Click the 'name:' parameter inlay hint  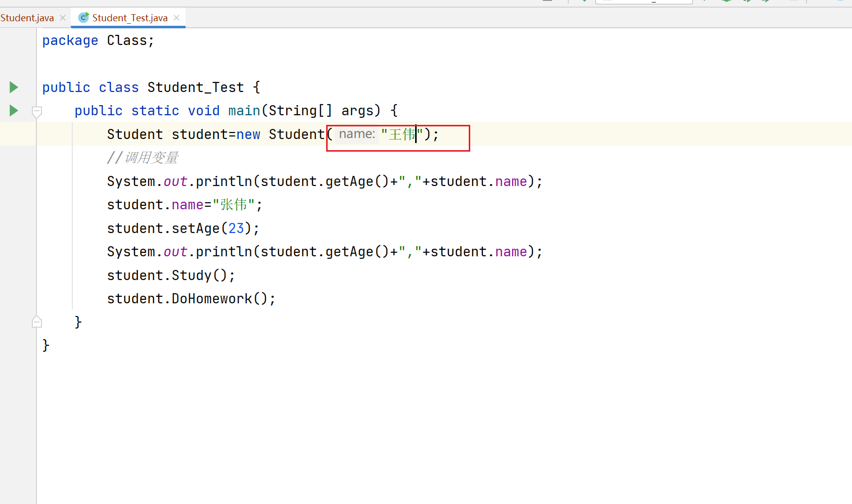[x=357, y=134]
